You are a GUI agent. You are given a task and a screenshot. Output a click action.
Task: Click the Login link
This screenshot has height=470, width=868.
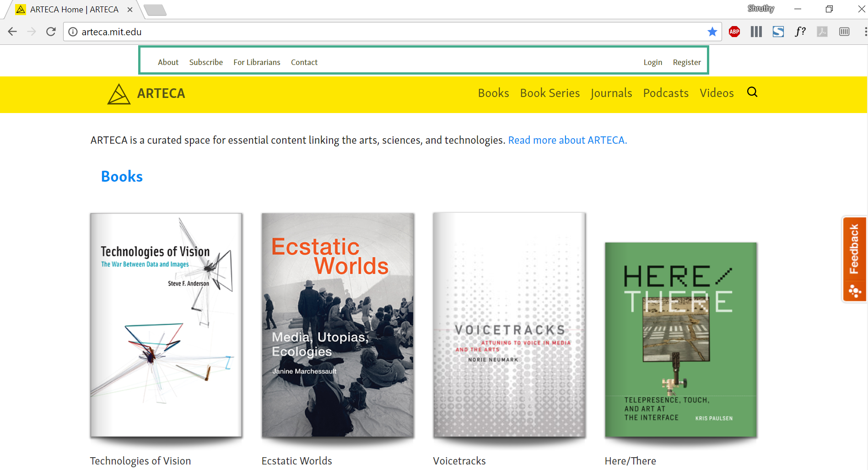(652, 62)
